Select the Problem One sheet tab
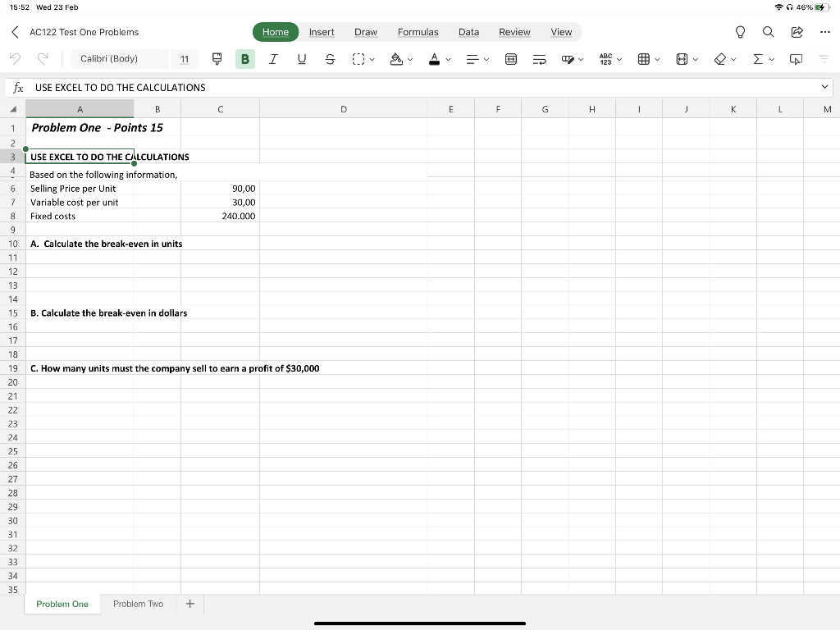The width and height of the screenshot is (840, 630). [x=62, y=604]
